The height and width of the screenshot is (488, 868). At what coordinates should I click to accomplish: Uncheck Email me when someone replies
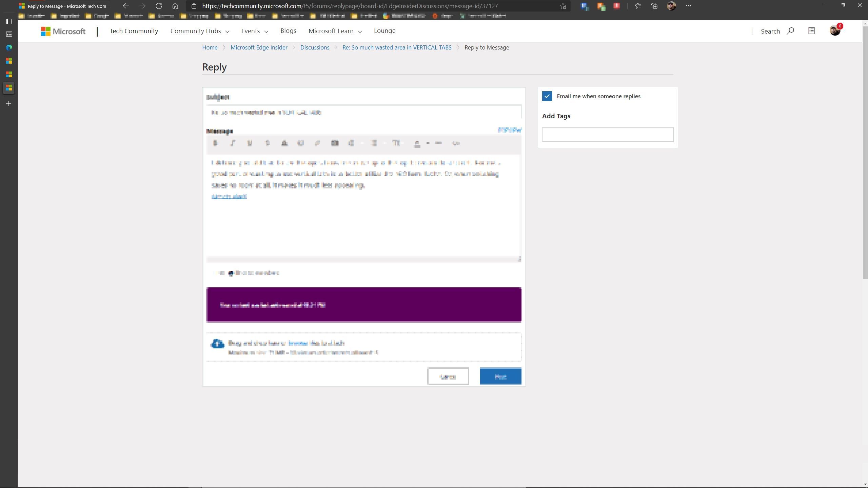tap(547, 96)
